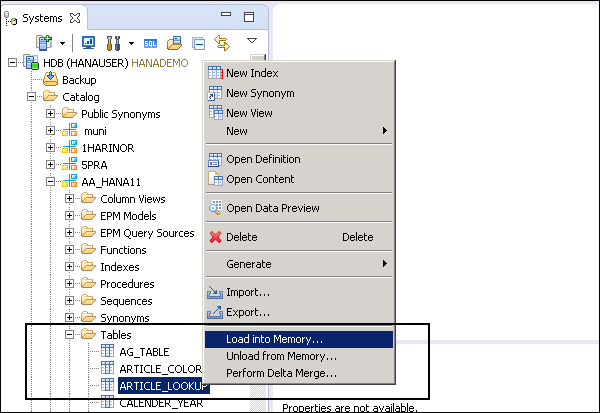Click the tools and settings icon
The height and width of the screenshot is (413, 600).
pos(113,43)
